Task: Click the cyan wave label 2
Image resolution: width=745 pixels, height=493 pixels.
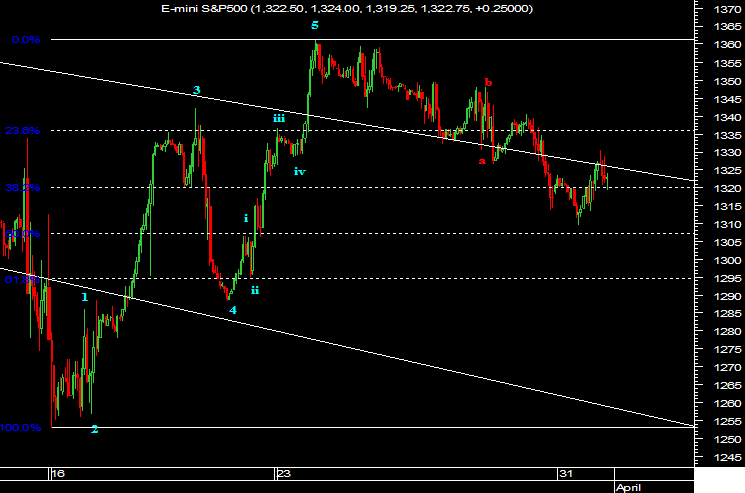Action: point(95,429)
